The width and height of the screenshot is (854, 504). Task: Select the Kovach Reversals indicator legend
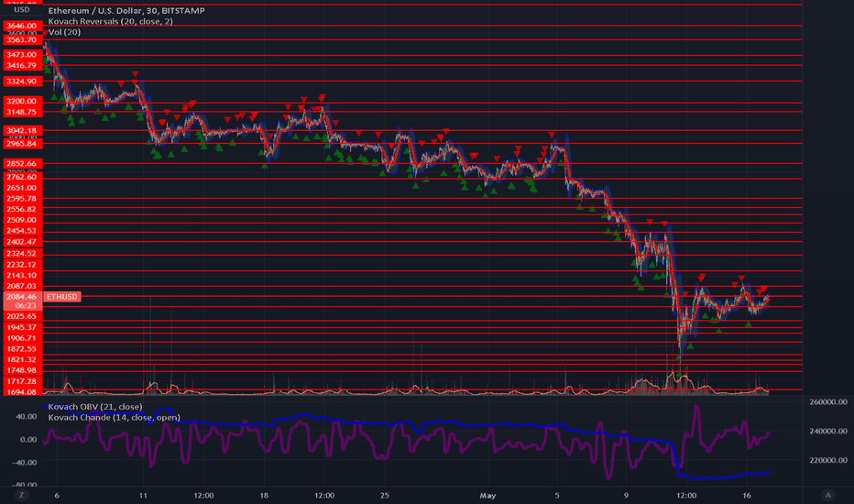coord(111,21)
